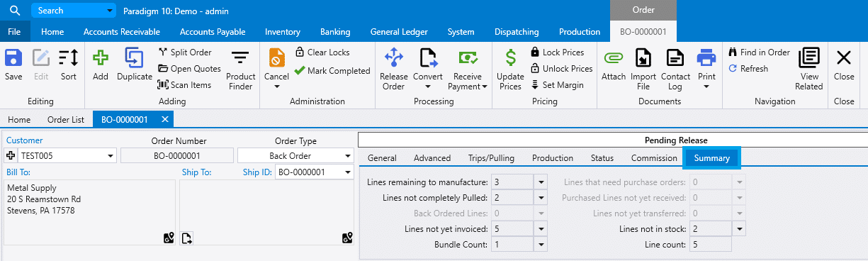Click Lock Prices in Pricing group
Viewport: 868px width, 261px height.
click(x=558, y=52)
